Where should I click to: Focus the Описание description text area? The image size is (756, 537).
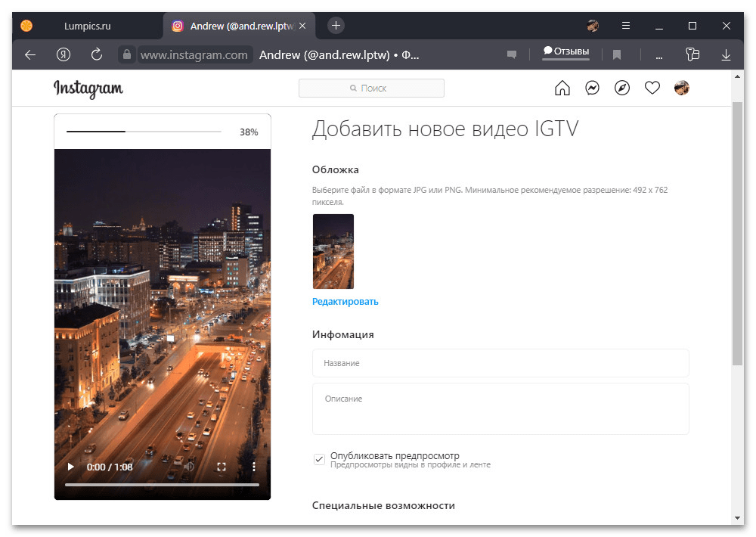click(x=500, y=409)
